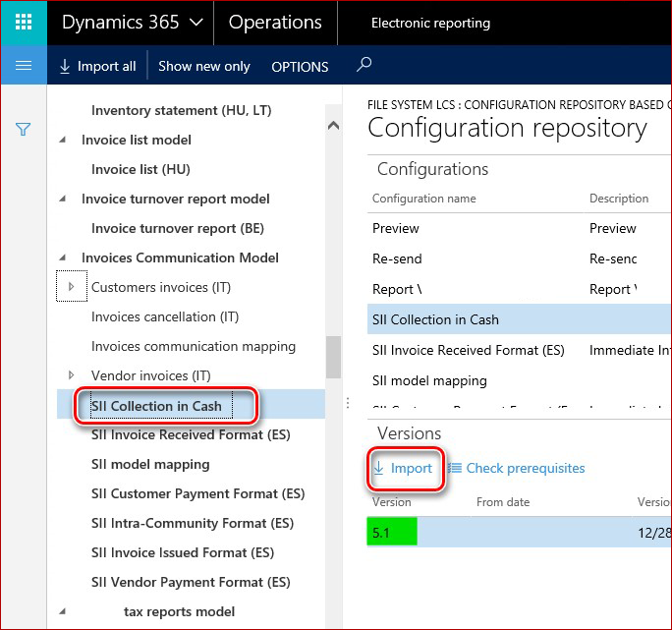Click the Version column header
672x630 pixels.
pos(391,502)
